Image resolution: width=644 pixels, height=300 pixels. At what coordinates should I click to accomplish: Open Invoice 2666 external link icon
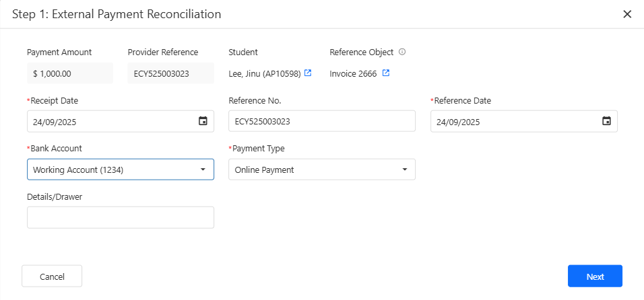pyautogui.click(x=386, y=73)
